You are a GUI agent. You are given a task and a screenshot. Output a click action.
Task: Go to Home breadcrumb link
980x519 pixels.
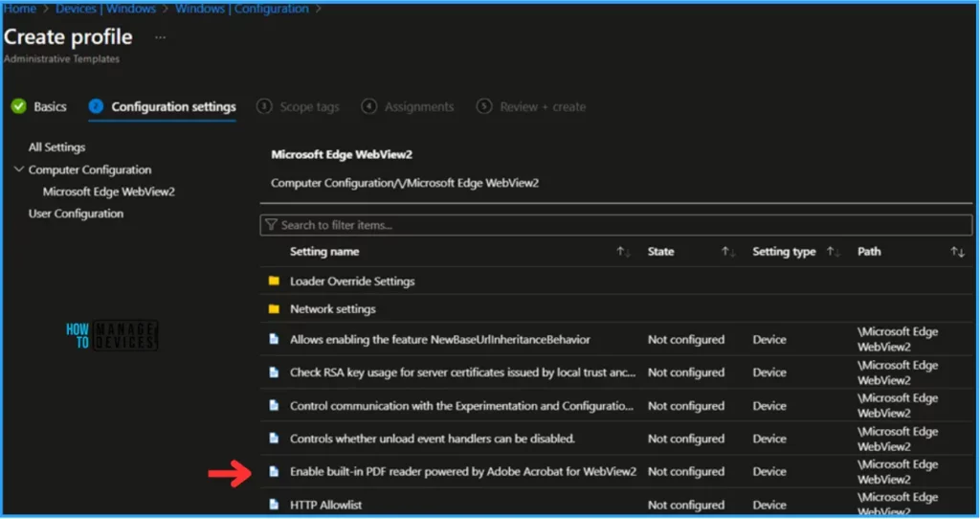20,9
